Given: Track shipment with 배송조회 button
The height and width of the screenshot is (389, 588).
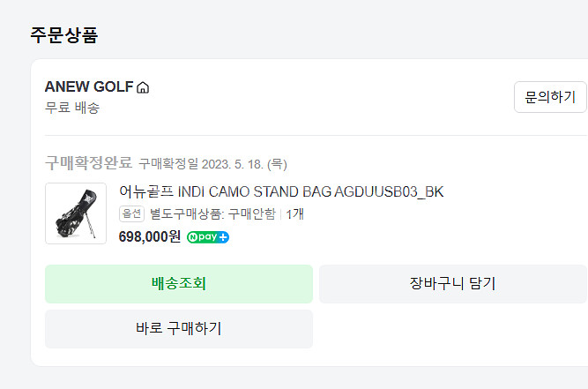Looking at the screenshot, I should pos(179,283).
